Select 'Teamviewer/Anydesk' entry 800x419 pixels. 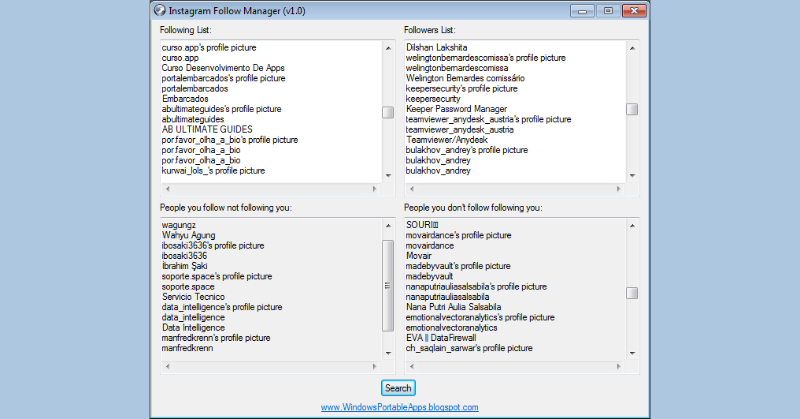(447, 140)
